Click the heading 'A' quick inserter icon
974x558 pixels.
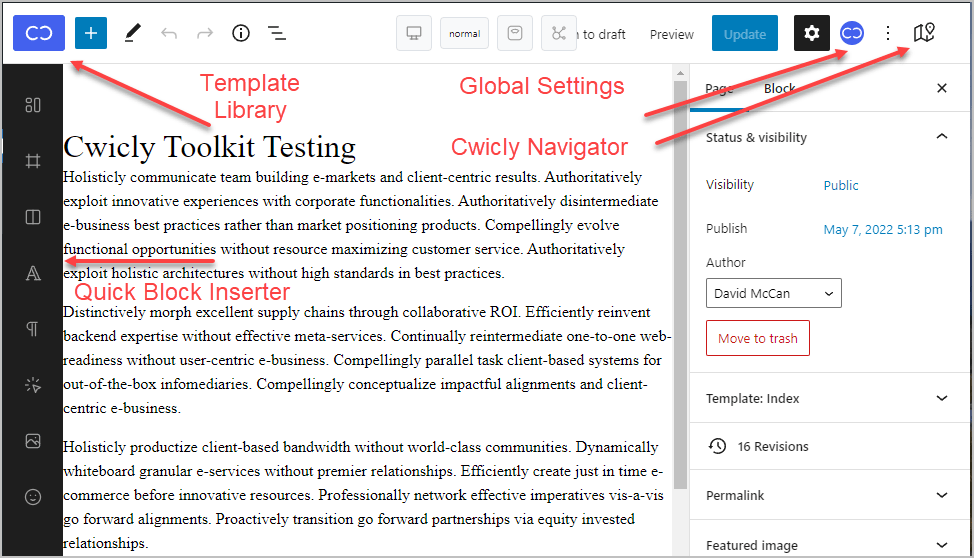(33, 273)
